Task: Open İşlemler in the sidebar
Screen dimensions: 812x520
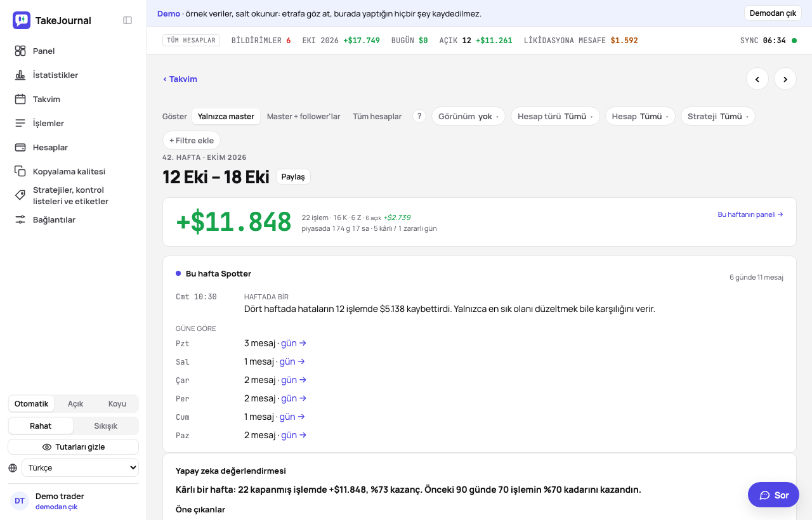Action: pos(73,123)
